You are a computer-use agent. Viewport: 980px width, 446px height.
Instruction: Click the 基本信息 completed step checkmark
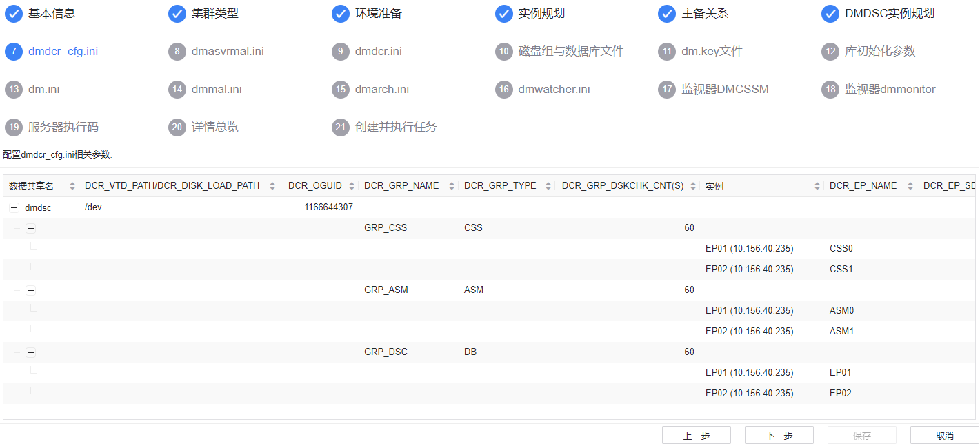click(x=14, y=14)
